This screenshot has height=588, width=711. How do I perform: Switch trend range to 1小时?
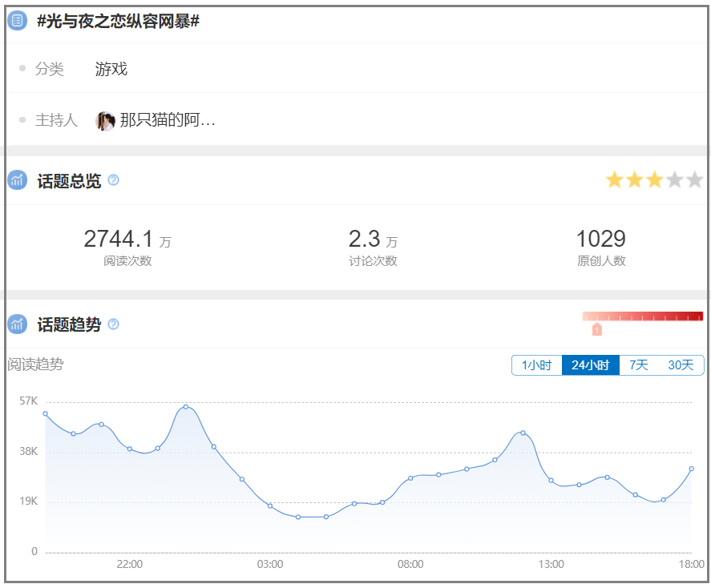pos(536,365)
